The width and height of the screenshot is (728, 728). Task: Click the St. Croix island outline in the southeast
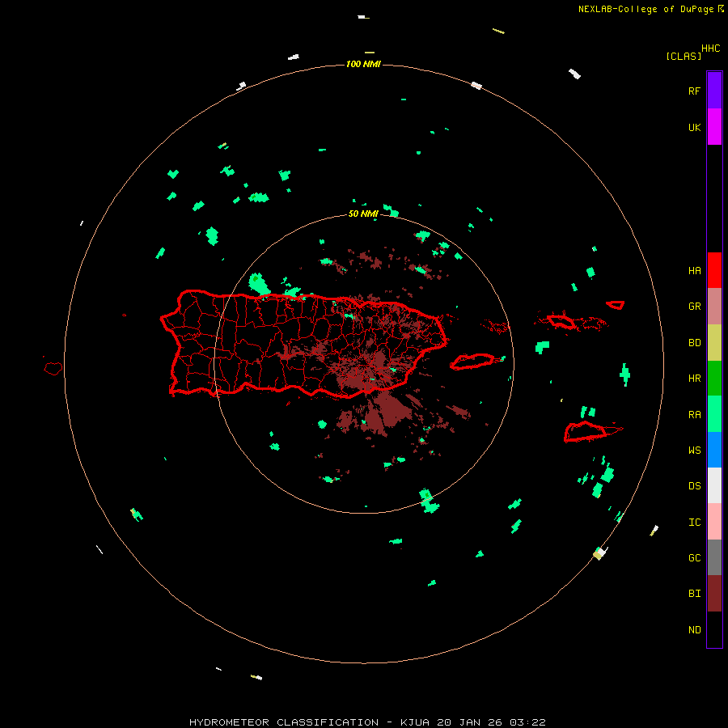coord(586,432)
